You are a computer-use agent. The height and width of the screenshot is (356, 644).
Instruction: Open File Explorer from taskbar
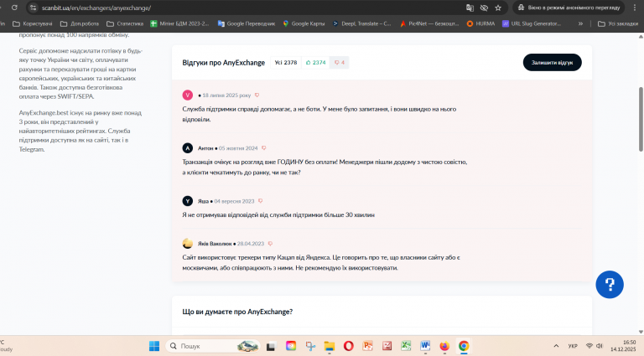coord(330,346)
